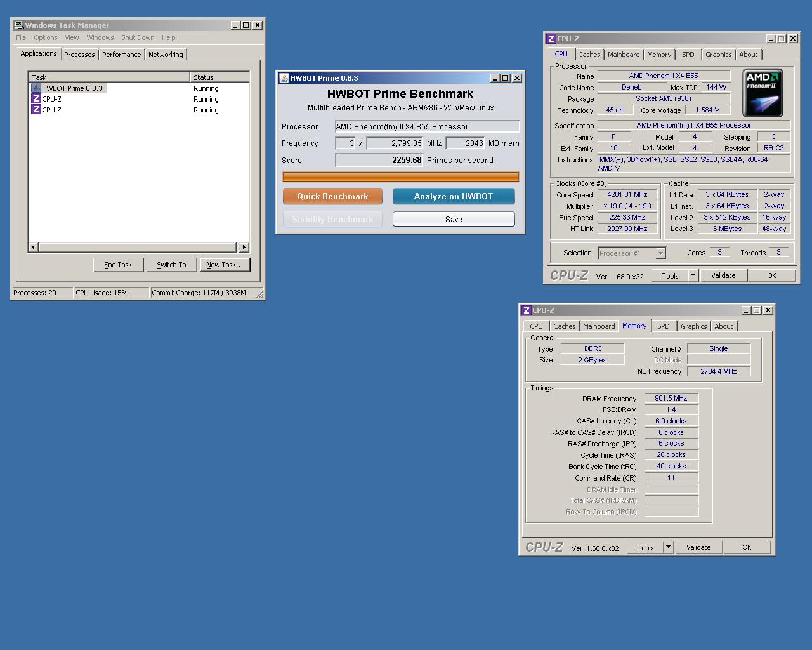This screenshot has width=812, height=650.
Task: Open Graphics tab in top CPU-Z window
Action: click(718, 55)
